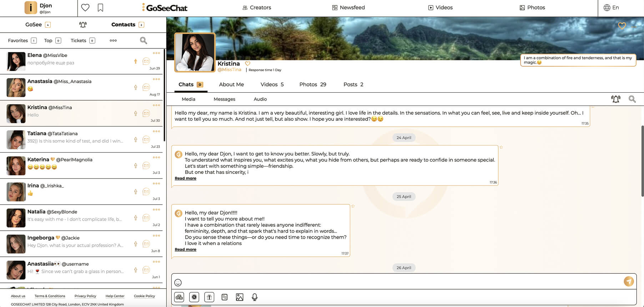Expand more filter options beside Tickets
Screen dimensions: 644x307
point(113,40)
